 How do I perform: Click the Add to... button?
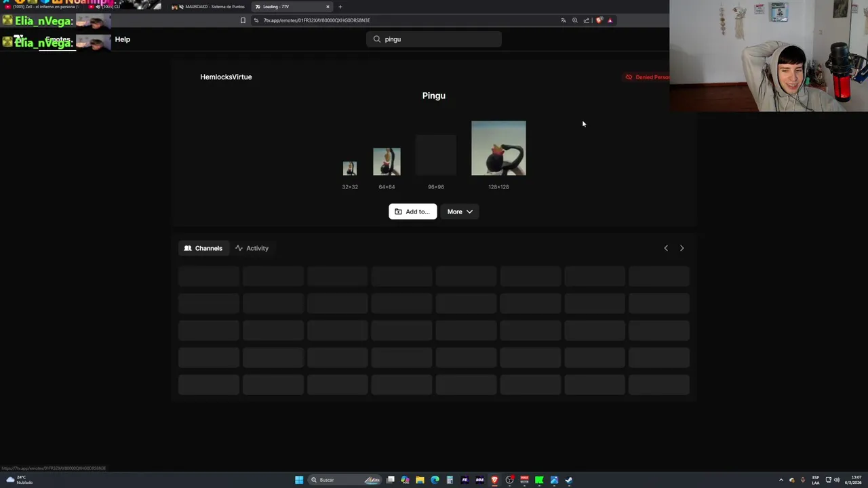pos(412,211)
